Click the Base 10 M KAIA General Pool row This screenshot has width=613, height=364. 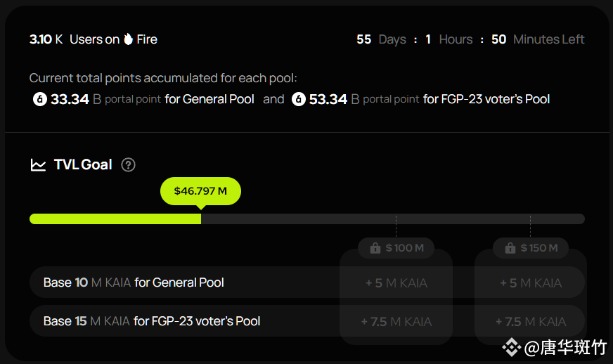[307, 282]
